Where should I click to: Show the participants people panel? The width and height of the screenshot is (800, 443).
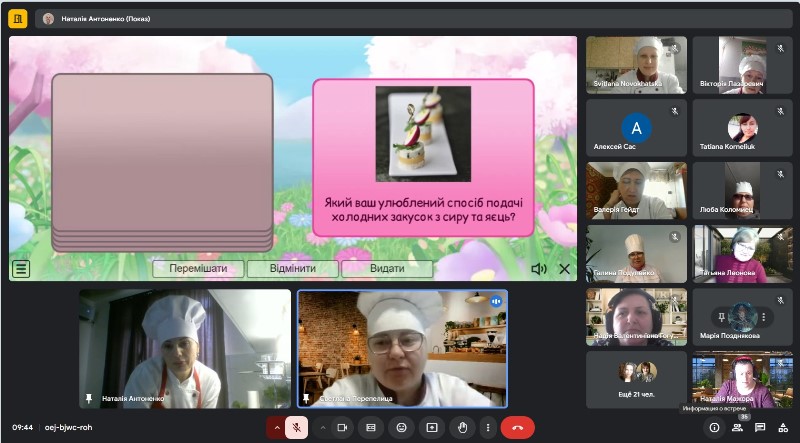pos(737,428)
